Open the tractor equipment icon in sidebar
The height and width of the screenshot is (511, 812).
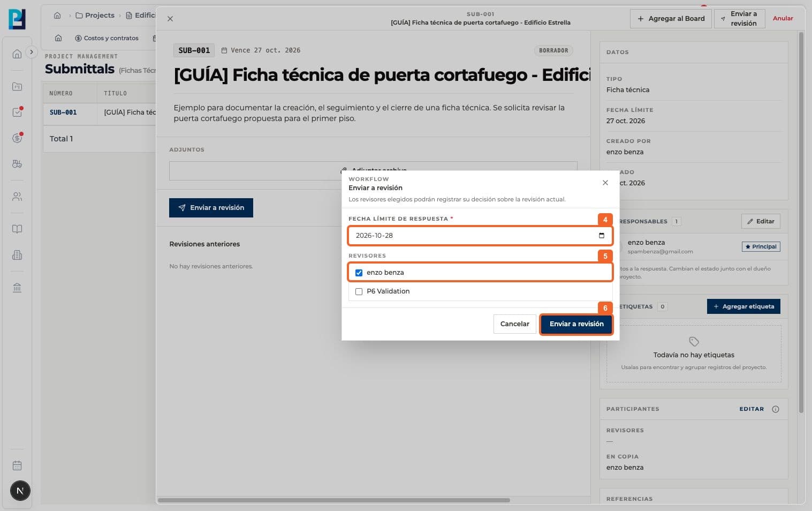[x=17, y=164]
